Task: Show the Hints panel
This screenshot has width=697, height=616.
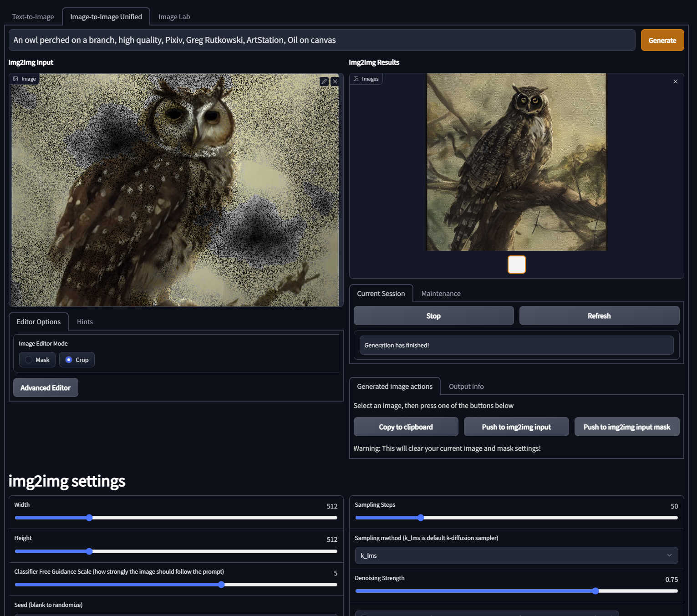Action: (84, 321)
